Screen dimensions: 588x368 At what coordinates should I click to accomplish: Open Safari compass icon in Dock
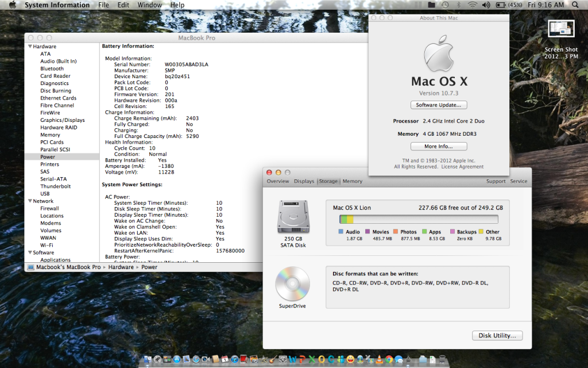196,359
